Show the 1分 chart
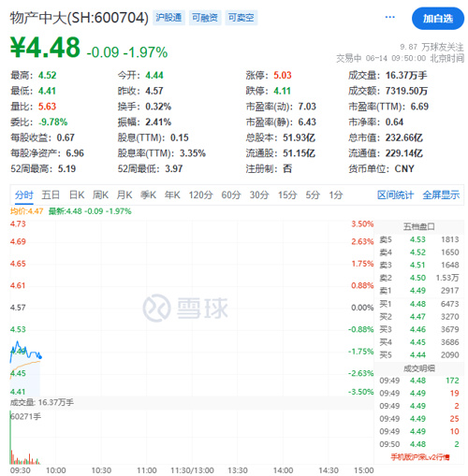This screenshot has height=476, width=468. tap(336, 195)
